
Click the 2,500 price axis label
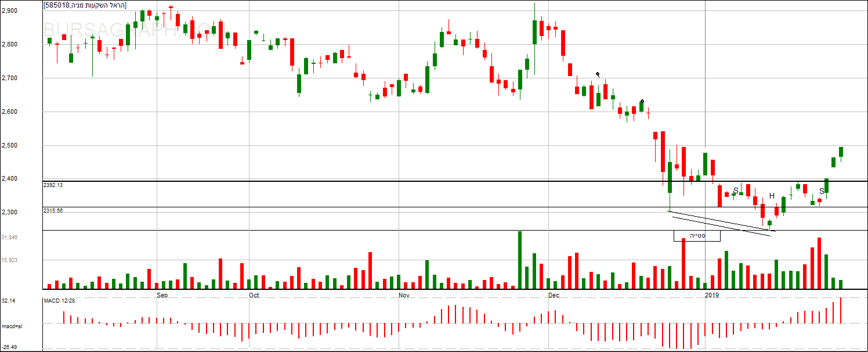click(10, 145)
